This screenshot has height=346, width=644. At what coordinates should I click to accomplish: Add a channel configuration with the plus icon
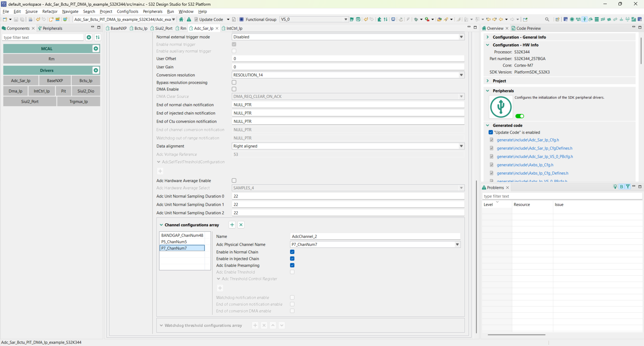[x=232, y=225]
